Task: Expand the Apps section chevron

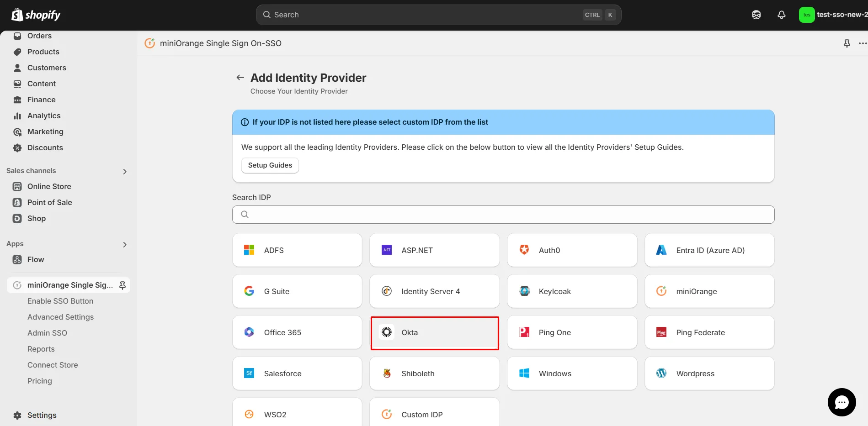Action: pyautogui.click(x=125, y=245)
